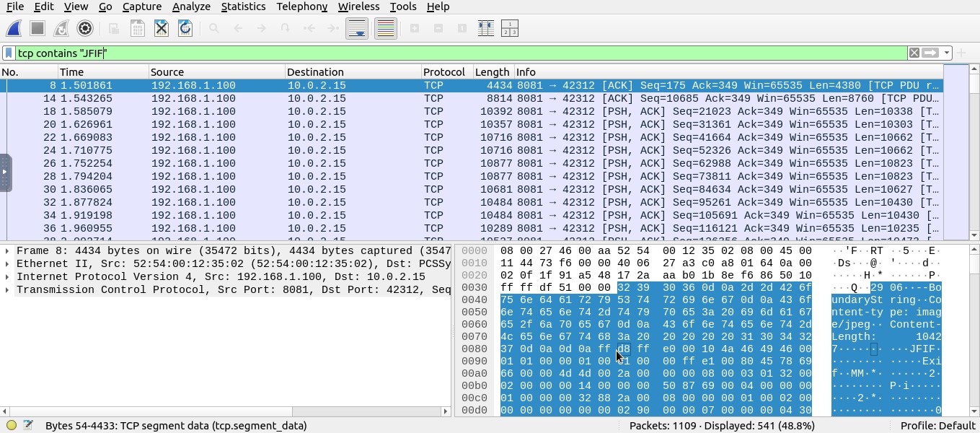Open the File menu
The image size is (980, 433).
tap(14, 6)
